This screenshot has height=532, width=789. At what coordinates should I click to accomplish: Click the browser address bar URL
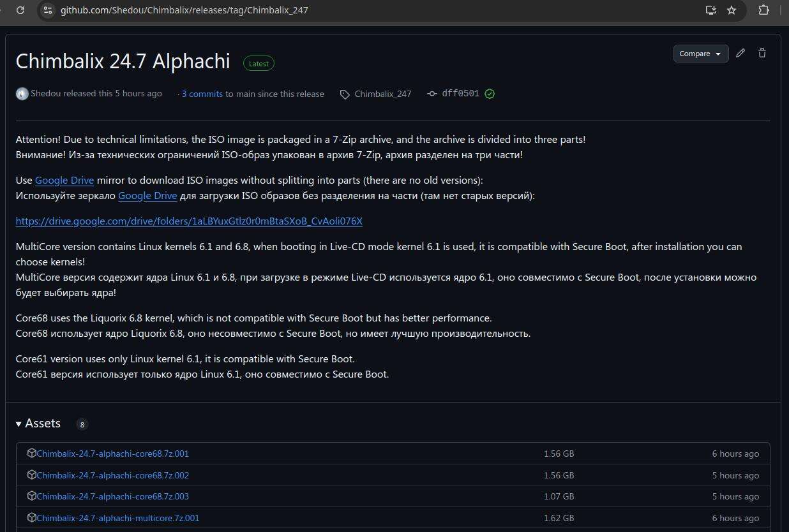(x=184, y=10)
